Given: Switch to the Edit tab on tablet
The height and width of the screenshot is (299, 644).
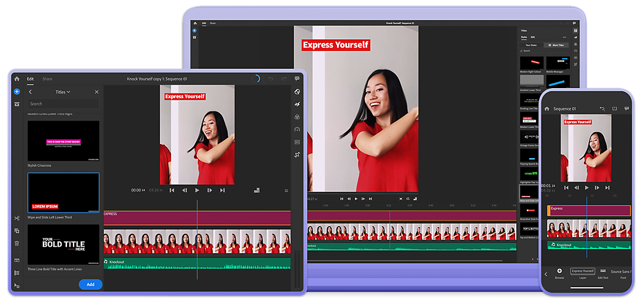Looking at the screenshot, I should click(31, 79).
